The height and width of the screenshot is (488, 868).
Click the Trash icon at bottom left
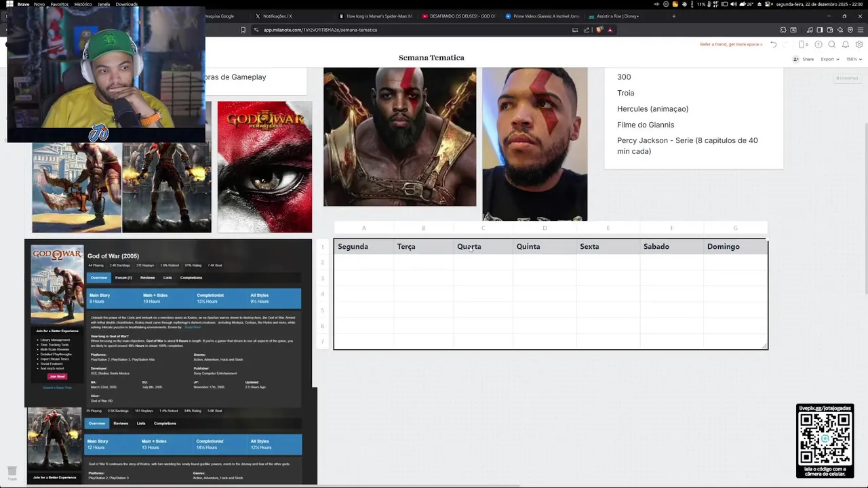(12, 472)
